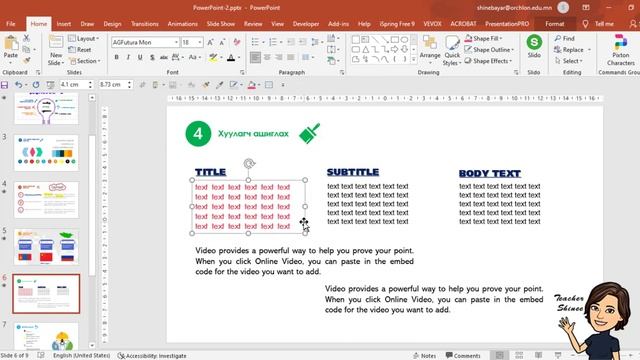Toggle justify alignment button
Viewport: 640px width, 360px height.
tap(291, 58)
